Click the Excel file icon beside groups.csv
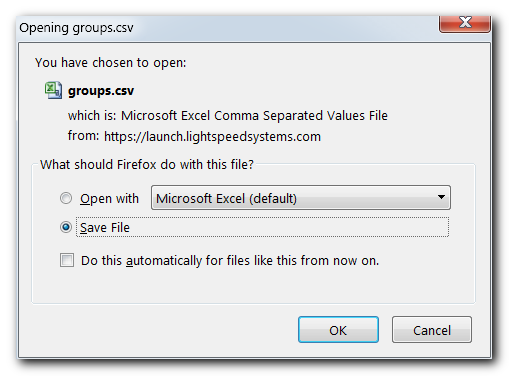509x376 pixels. point(53,90)
